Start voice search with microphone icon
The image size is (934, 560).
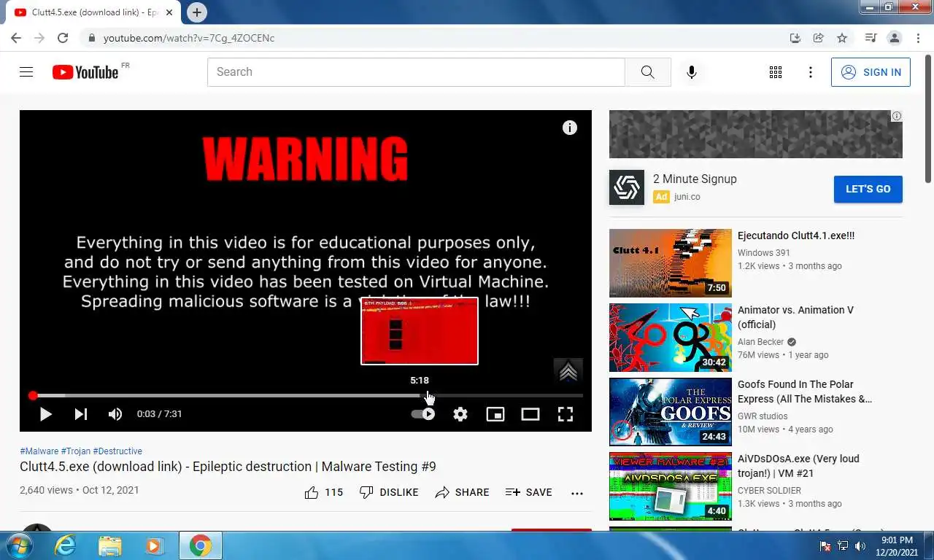coord(692,72)
